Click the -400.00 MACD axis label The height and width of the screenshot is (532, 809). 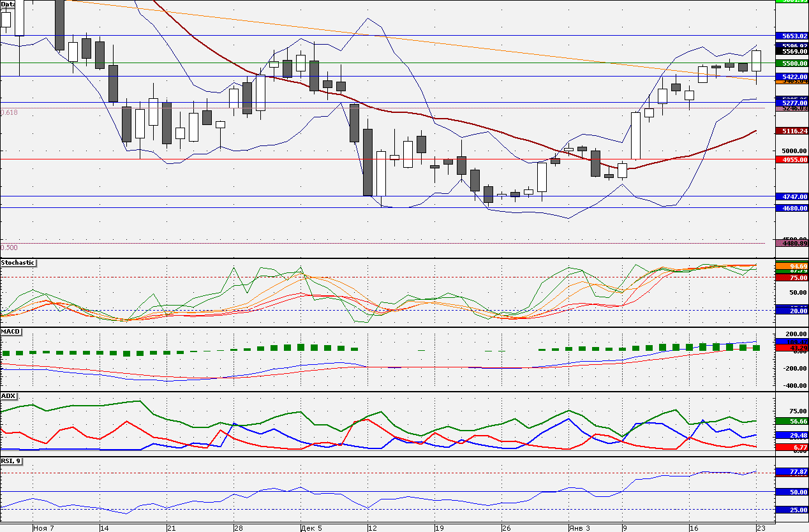click(x=795, y=386)
